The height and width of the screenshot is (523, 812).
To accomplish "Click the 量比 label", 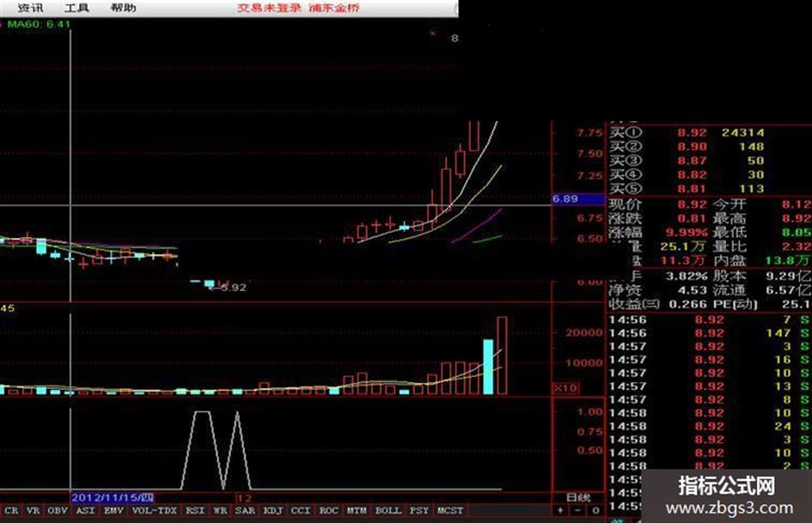I will coord(730,246).
